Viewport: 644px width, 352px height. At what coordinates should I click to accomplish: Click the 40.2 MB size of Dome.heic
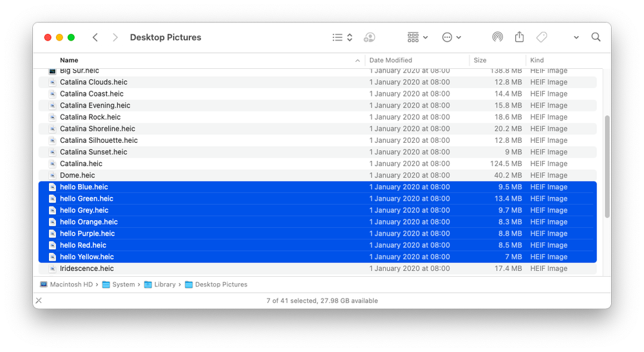[507, 175]
